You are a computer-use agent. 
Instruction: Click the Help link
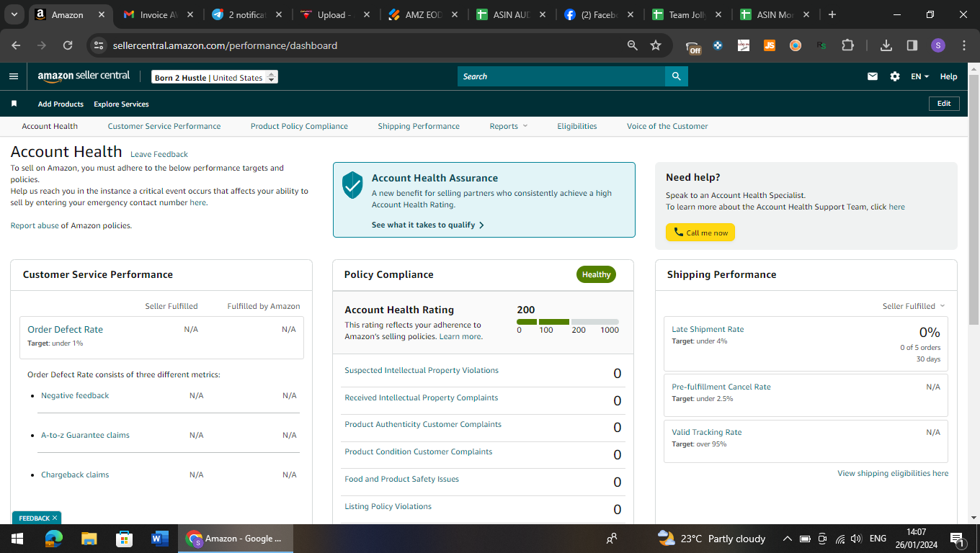point(949,76)
